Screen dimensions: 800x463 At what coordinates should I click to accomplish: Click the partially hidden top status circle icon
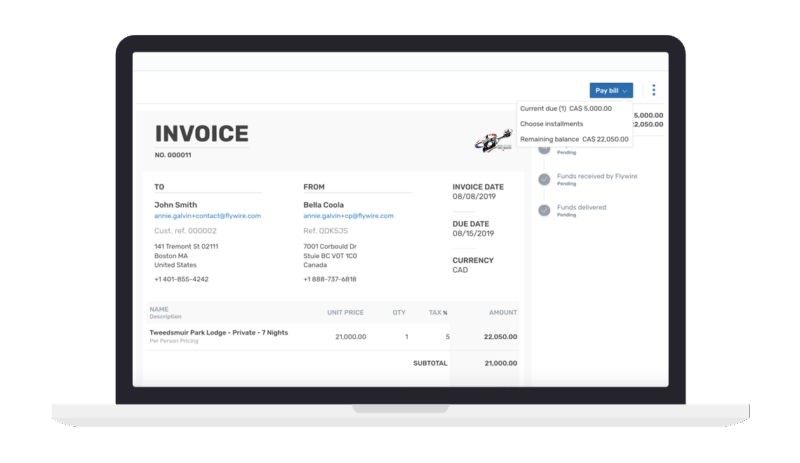(544, 150)
